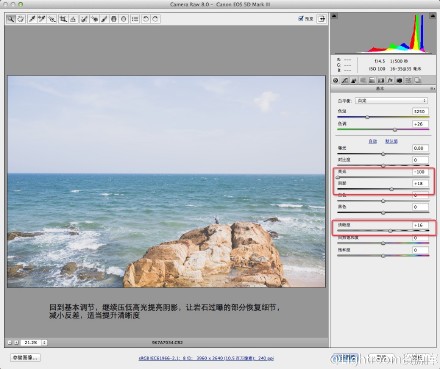Toggle shadow clipping warning on histogram
Screen dimensions: 440x369
click(x=335, y=16)
